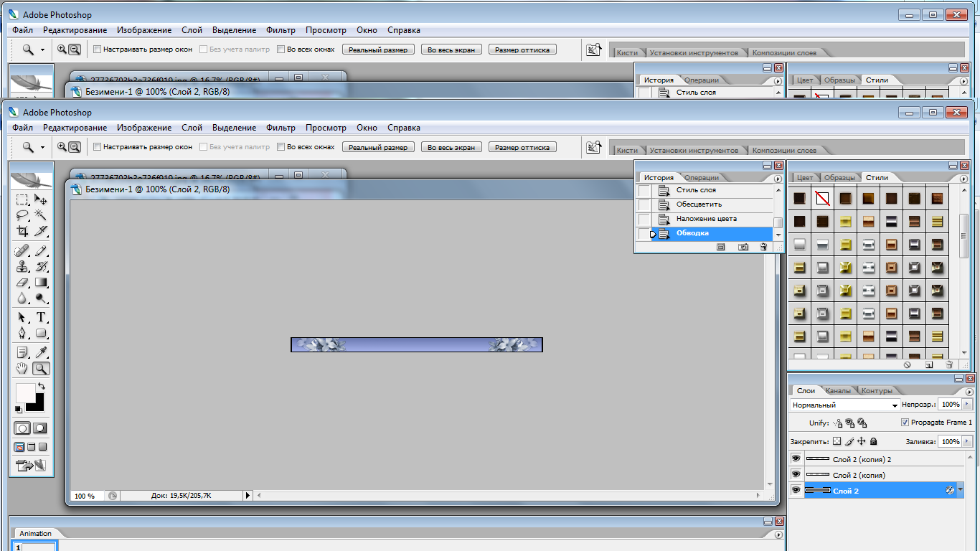The height and width of the screenshot is (551, 980).
Task: Select the Burn tool
Action: [41, 298]
